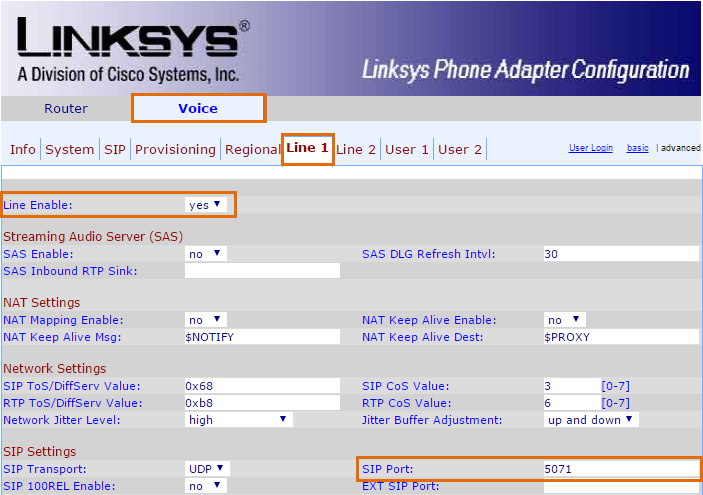Select the Line 1 sub-tab
This screenshot has width=703, height=495.
click(308, 148)
